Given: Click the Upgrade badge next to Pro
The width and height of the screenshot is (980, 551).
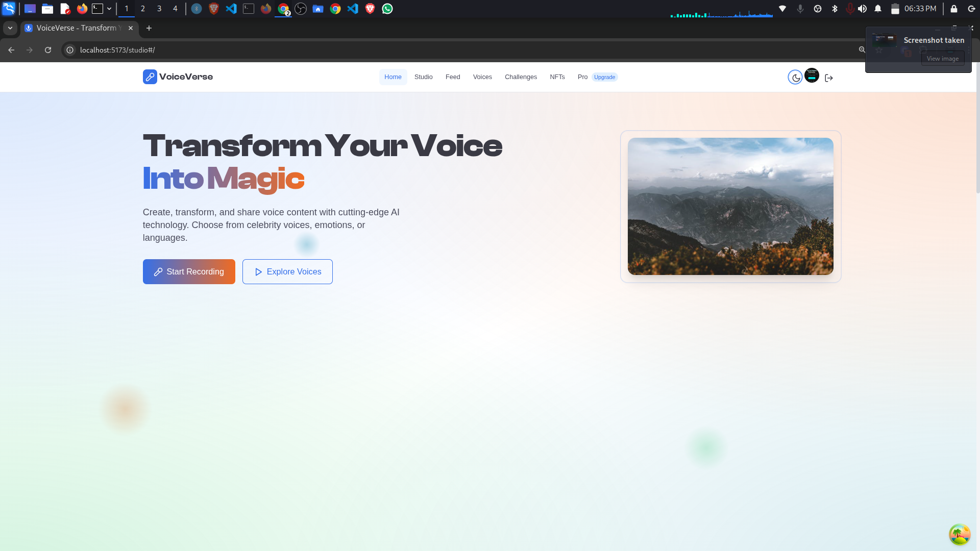Looking at the screenshot, I should (x=604, y=77).
